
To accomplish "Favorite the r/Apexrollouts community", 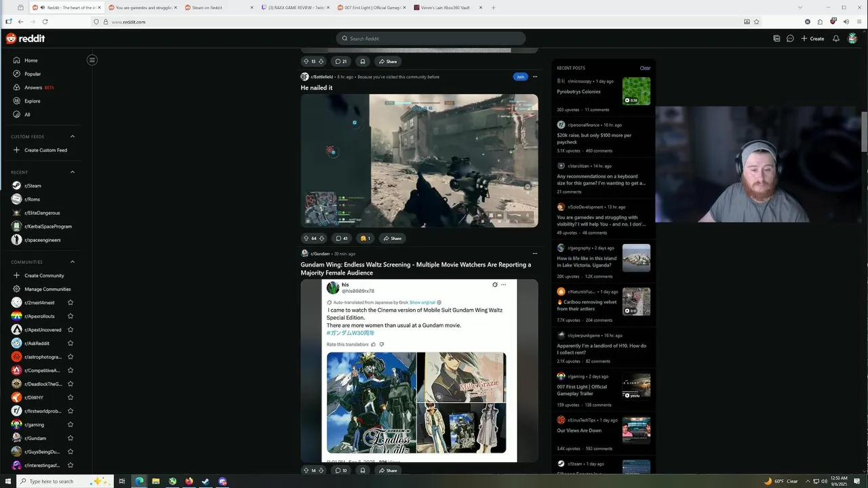I will coord(71,317).
